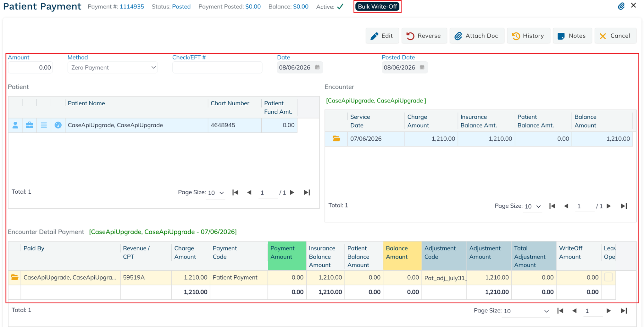Open Page Size dropdown in Encounter grid
This screenshot has width=644, height=327.
pyautogui.click(x=532, y=206)
